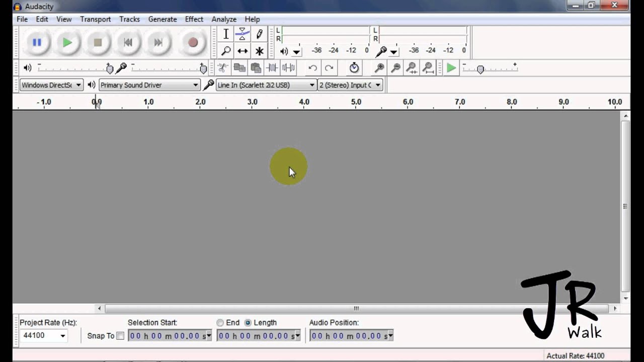Click the Copy icon in the edit toolbar
Image resolution: width=644 pixels, height=362 pixels.
pos(239,68)
